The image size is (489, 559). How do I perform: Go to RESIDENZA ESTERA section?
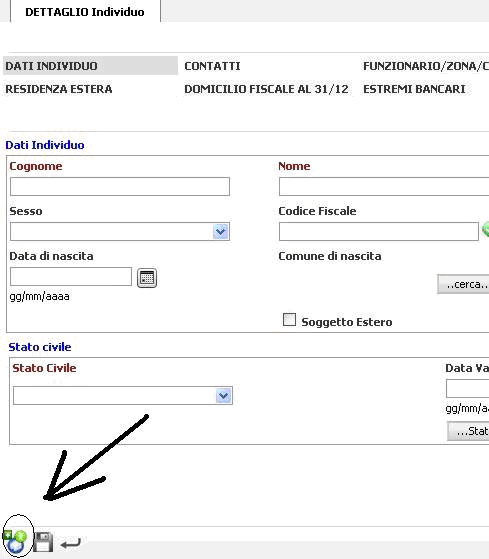59,89
